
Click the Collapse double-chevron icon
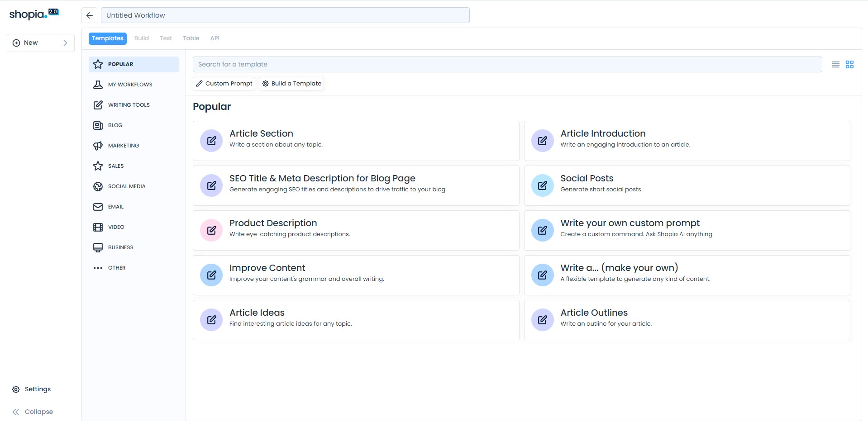(x=16, y=412)
